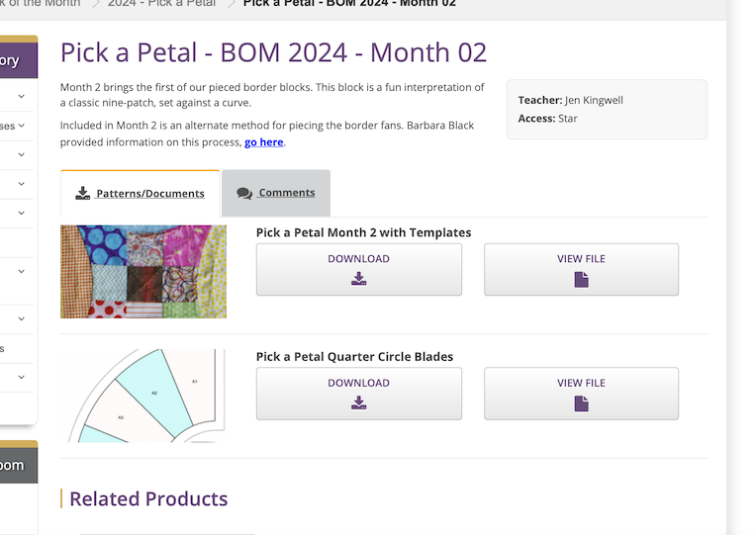The width and height of the screenshot is (756, 535).
Task: Switch to the Comments tab
Action: point(286,193)
